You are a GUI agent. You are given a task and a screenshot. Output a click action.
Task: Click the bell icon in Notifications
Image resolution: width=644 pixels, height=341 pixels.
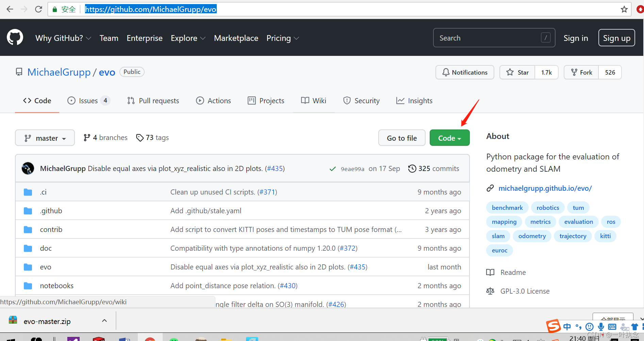pos(446,72)
